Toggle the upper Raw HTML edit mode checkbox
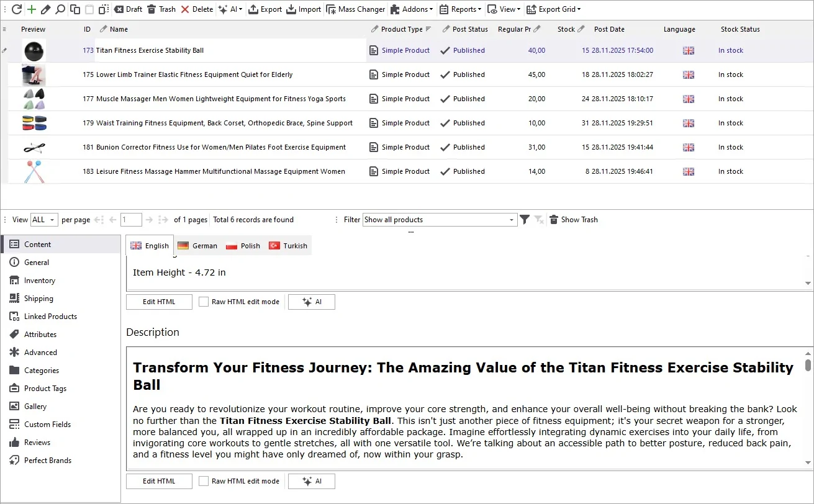The height and width of the screenshot is (504, 814). coord(204,302)
